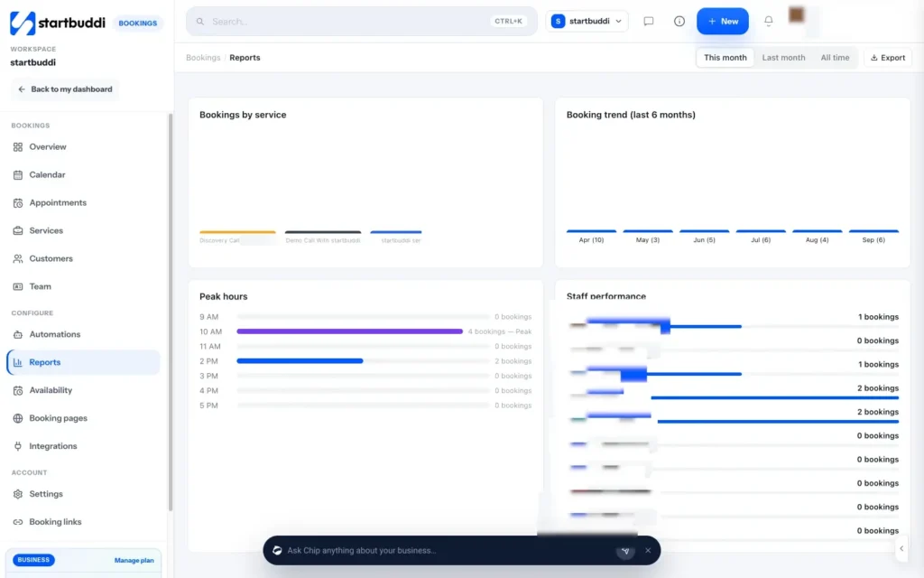This screenshot has height=578, width=924.
Task: Send the Chip message with arrow icon
Action: 625,551
